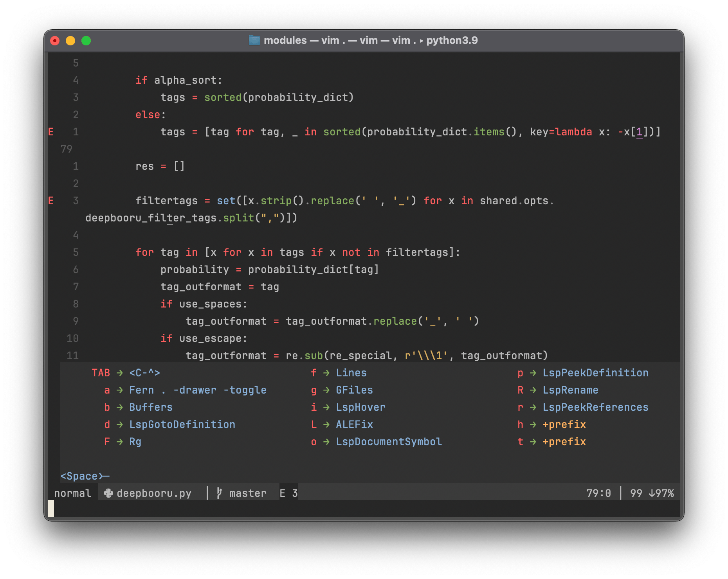Click the 'if alpha_sort:' line
The height and width of the screenshot is (579, 728).
(x=179, y=80)
